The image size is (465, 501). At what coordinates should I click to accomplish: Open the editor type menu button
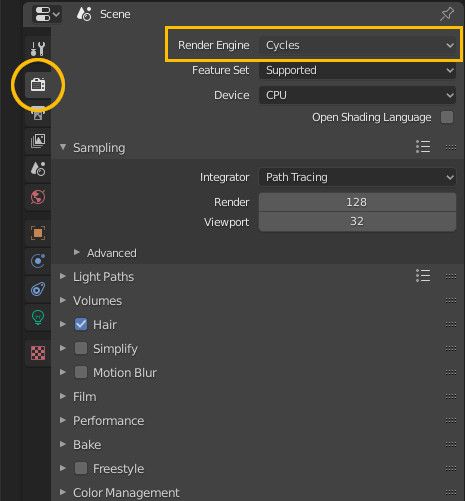47,14
